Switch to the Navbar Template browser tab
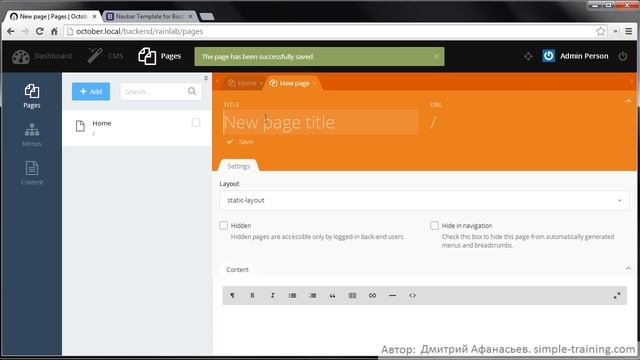Screen dimensions: 640x360 point(149,16)
